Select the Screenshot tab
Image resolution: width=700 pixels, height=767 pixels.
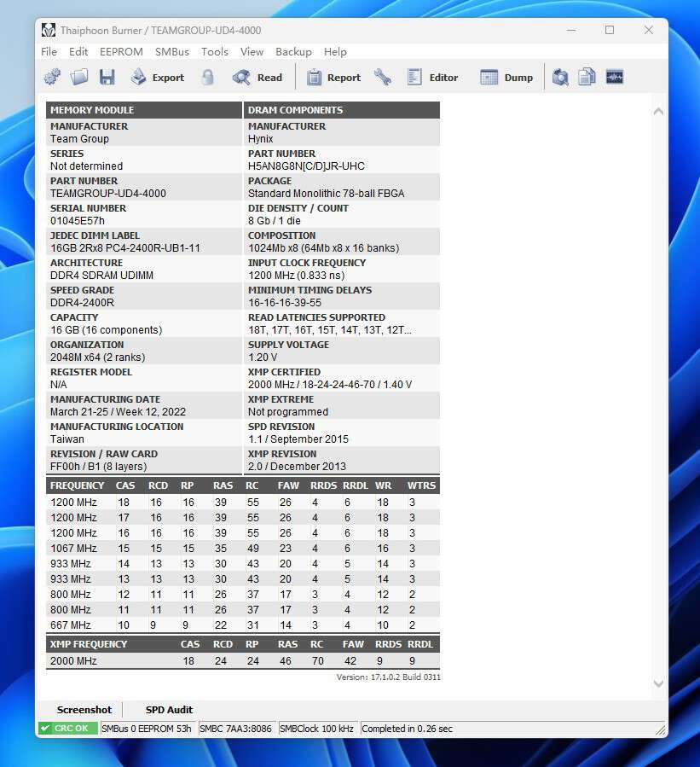tap(84, 709)
